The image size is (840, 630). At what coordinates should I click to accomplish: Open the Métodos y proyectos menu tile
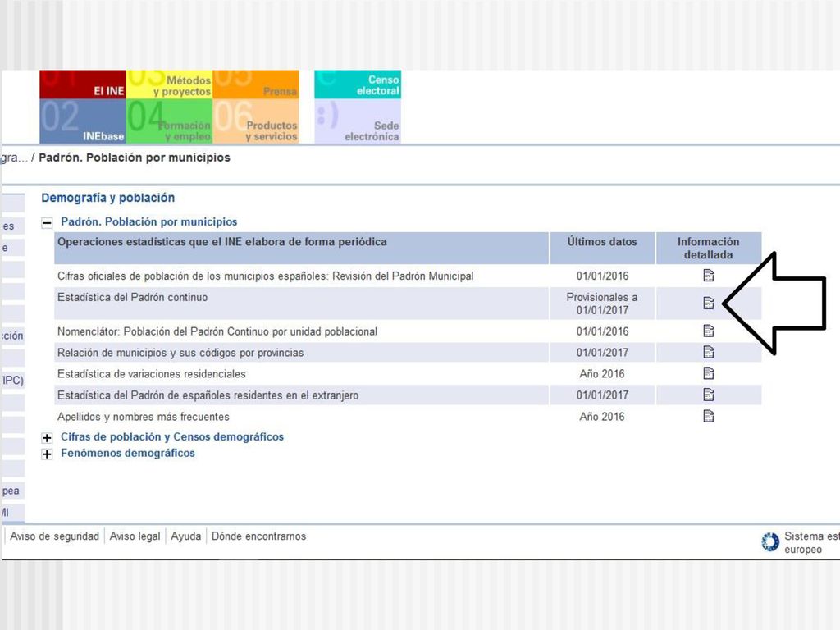[x=169, y=84]
